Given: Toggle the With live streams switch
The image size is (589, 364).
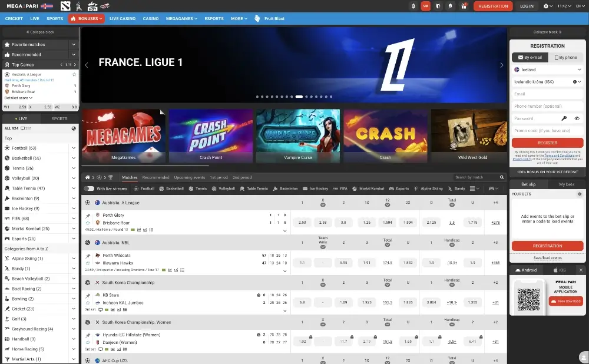Looking at the screenshot, I should click(89, 188).
